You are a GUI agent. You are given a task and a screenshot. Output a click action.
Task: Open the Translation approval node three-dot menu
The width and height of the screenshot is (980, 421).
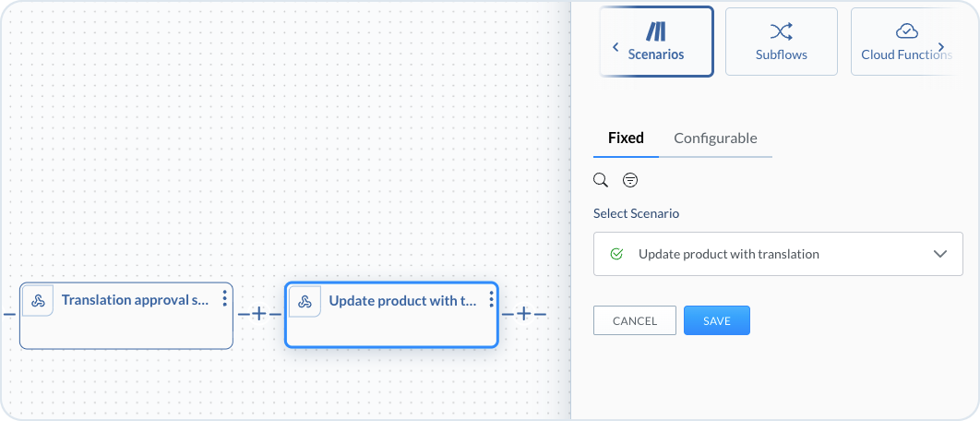[224, 298]
